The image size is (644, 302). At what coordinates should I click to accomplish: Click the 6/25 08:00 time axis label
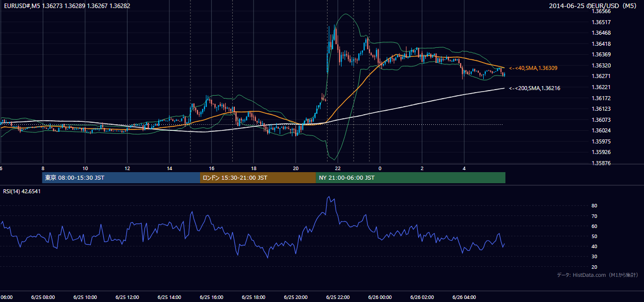point(43,297)
